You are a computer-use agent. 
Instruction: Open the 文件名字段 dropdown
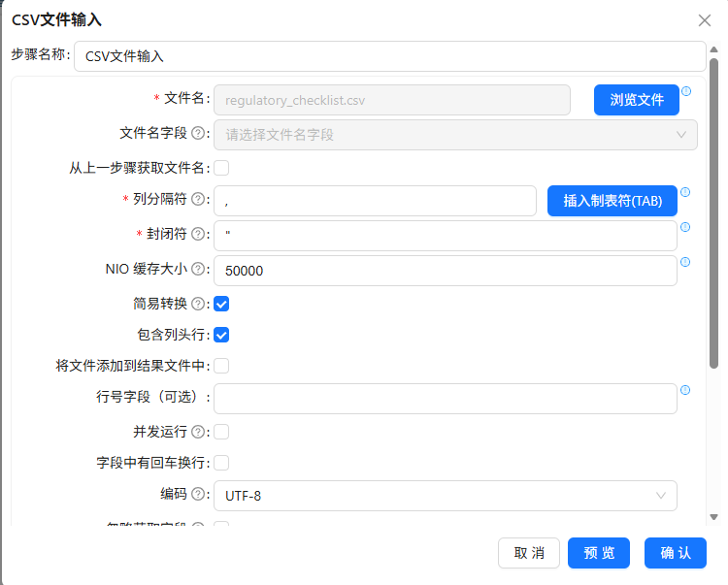(455, 135)
